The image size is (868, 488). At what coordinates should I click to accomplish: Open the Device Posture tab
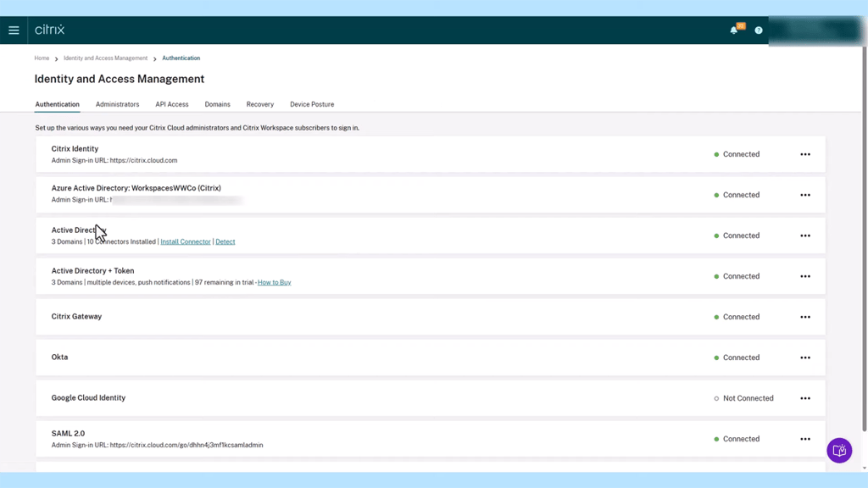point(312,104)
